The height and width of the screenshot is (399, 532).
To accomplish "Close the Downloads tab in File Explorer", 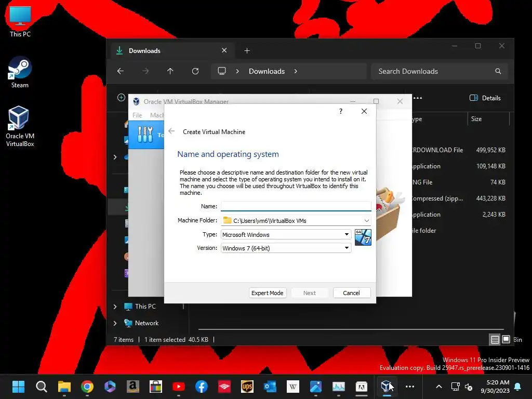I will tap(224, 50).
